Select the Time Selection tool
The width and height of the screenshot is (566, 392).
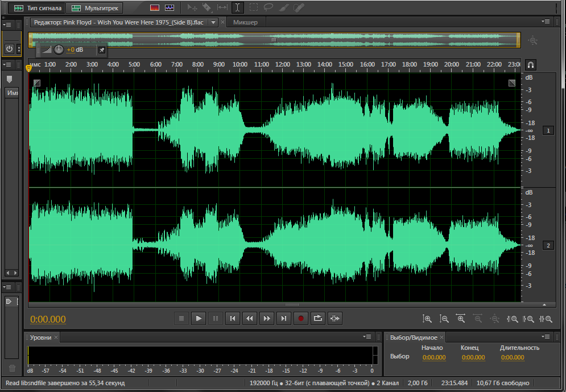pyautogui.click(x=238, y=7)
